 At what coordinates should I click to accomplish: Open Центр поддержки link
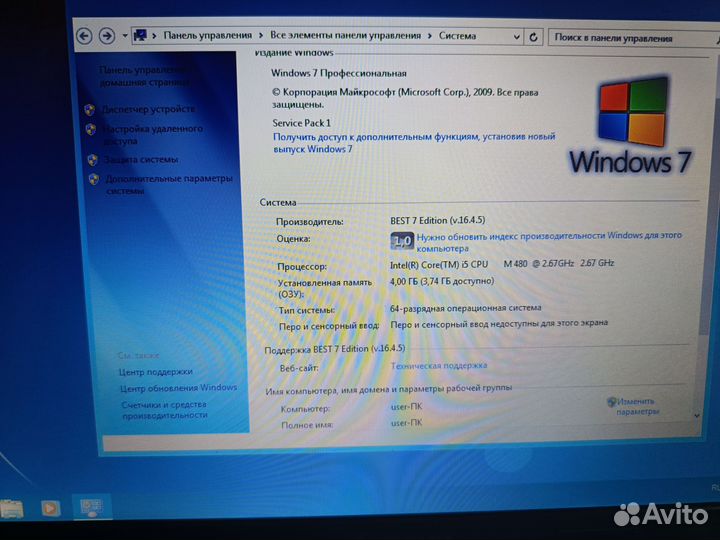click(x=156, y=372)
